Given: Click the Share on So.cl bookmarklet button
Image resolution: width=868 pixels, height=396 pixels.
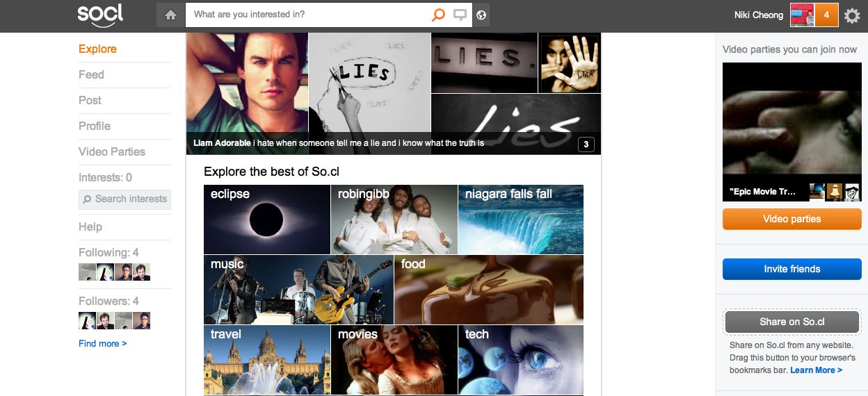Looking at the screenshot, I should point(791,322).
